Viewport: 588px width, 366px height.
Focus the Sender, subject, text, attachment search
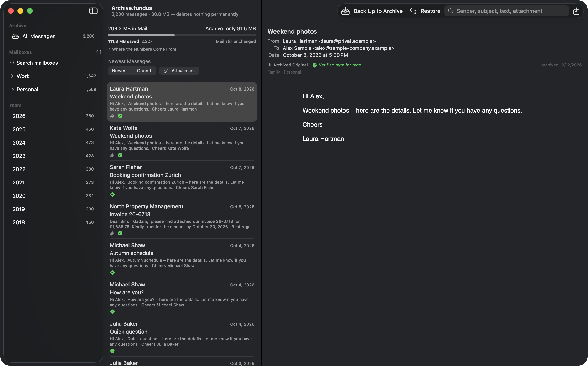click(x=506, y=11)
